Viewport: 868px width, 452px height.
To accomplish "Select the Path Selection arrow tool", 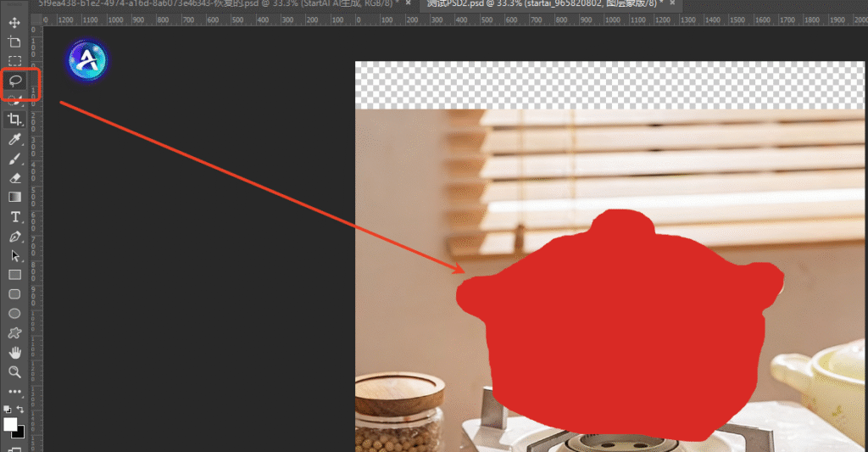I will (14, 255).
